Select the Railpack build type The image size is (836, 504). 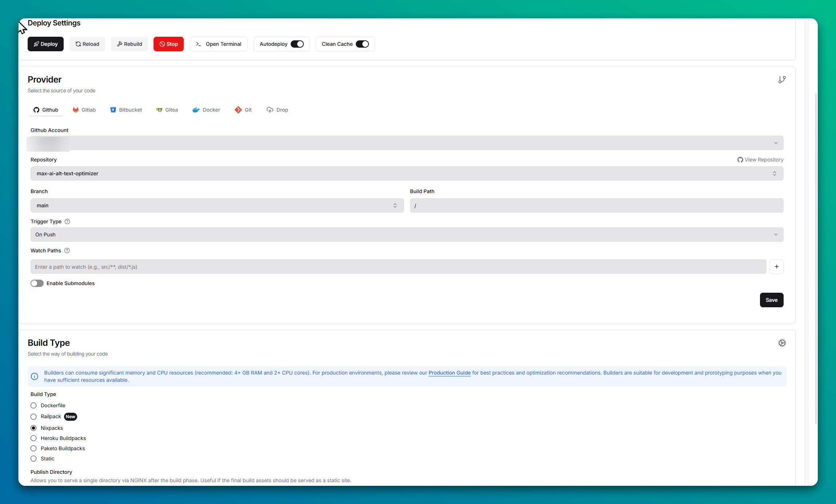33,416
